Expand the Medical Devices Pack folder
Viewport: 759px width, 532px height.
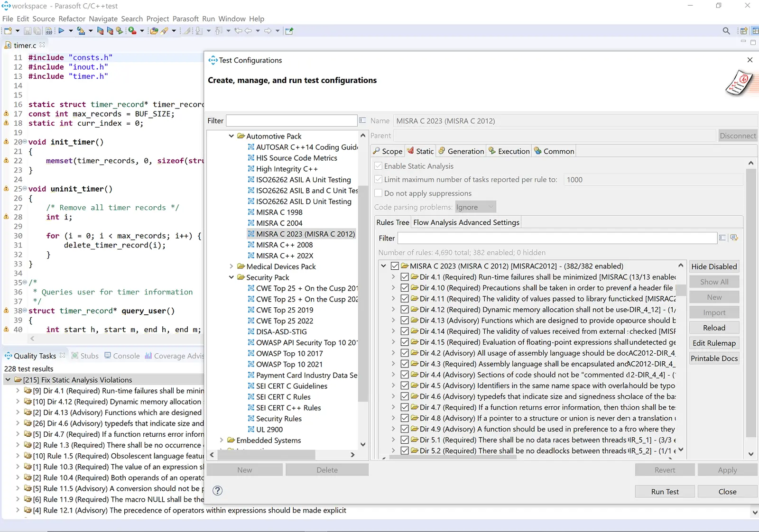point(231,266)
